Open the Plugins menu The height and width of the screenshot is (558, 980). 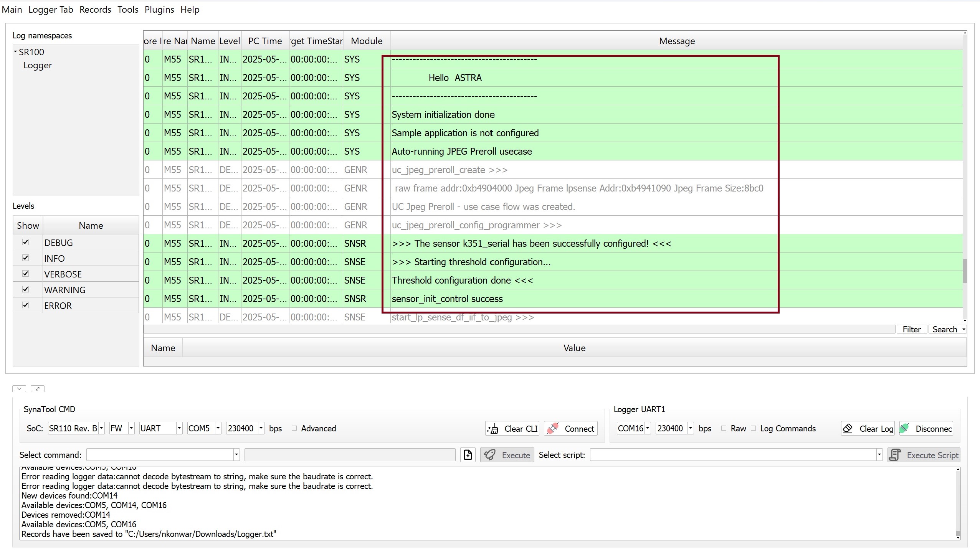point(159,10)
